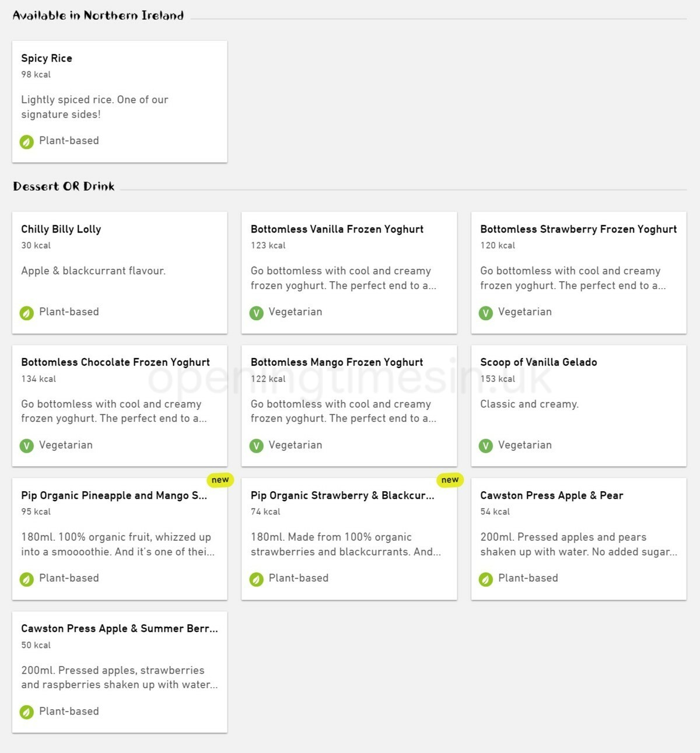Select Bottomless Mango Frozen Yoghurt title
Viewport: 700px width, 753px height.
[337, 362]
